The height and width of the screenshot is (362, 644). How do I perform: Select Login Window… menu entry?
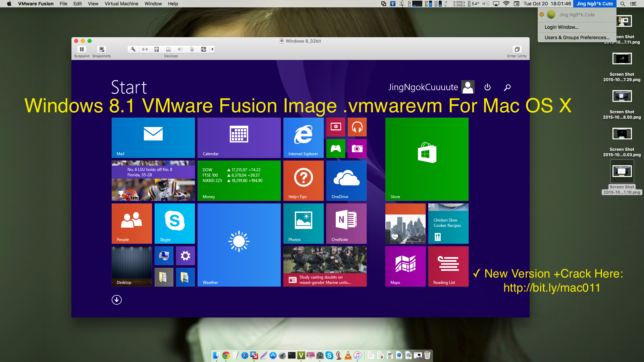pyautogui.click(x=561, y=27)
